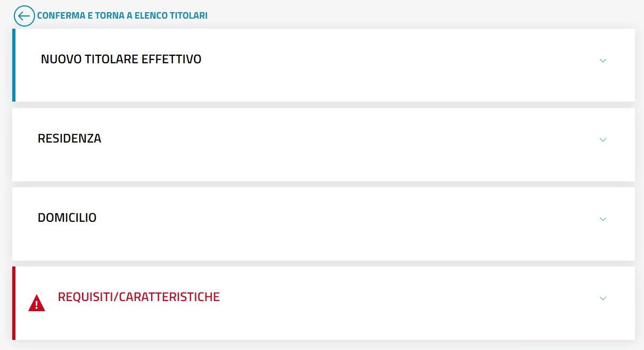Select the 'Residenza' section heading
This screenshot has height=350, width=644.
(69, 138)
